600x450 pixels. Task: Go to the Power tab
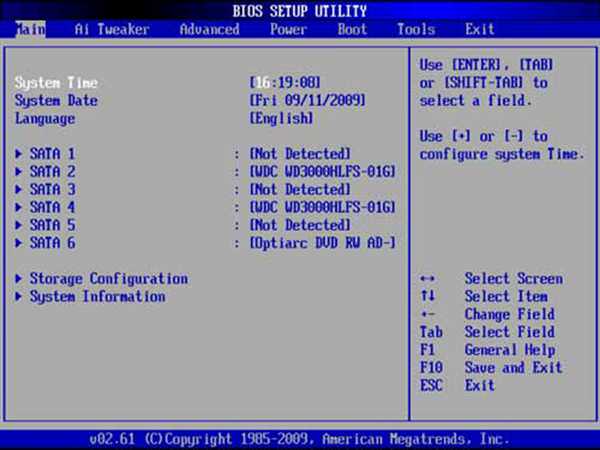pyautogui.click(x=289, y=29)
